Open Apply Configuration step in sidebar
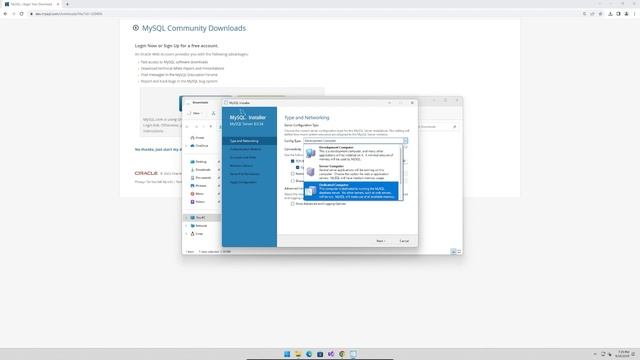The height and width of the screenshot is (360, 640). (243, 182)
